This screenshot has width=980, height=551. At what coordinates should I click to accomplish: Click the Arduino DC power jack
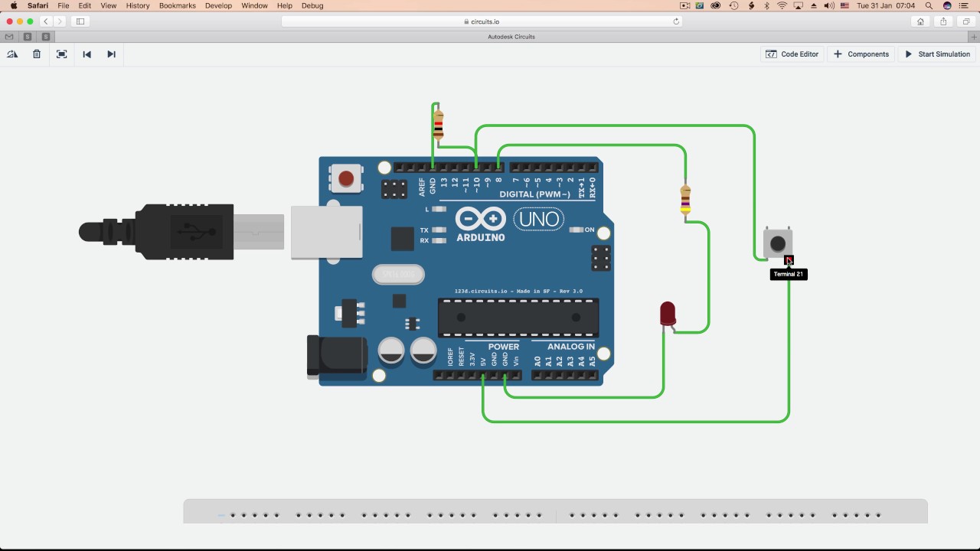pos(337,357)
